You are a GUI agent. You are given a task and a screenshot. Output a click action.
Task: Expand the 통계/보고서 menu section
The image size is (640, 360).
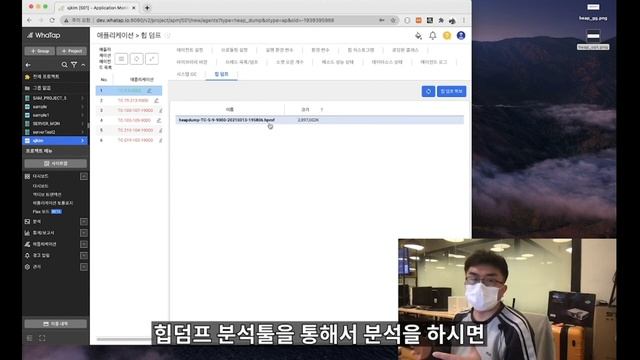click(x=84, y=233)
